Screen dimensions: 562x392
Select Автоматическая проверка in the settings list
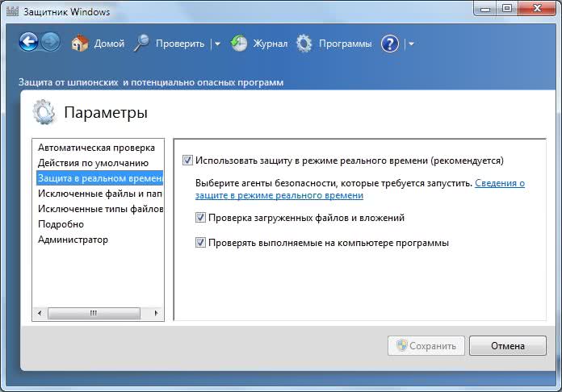[x=98, y=148]
